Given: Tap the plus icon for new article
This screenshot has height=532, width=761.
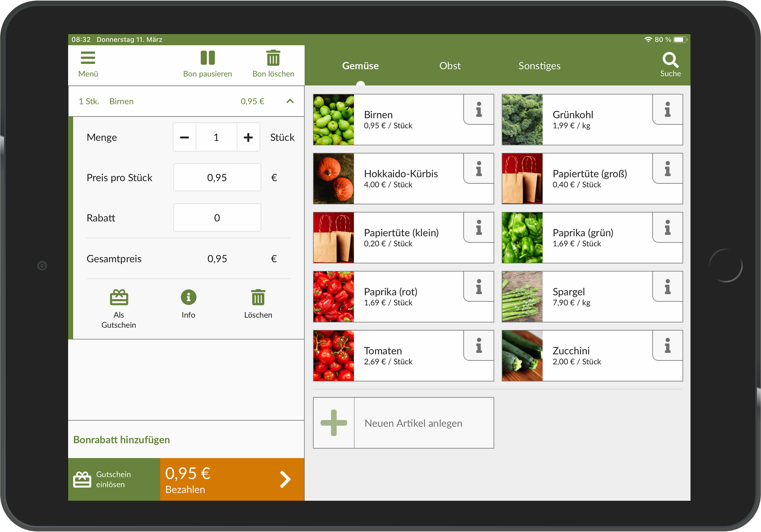Looking at the screenshot, I should [x=334, y=423].
